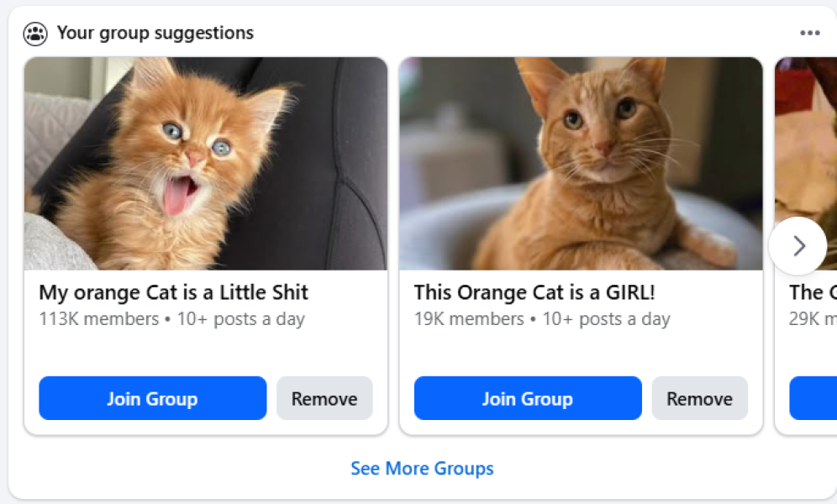
Task: Remove 'This Orange Cat is a GIRL!' suggestion
Action: [x=699, y=398]
